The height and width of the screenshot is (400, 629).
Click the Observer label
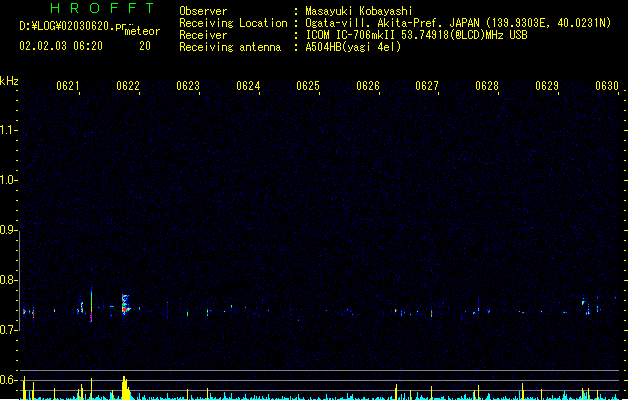(203, 11)
